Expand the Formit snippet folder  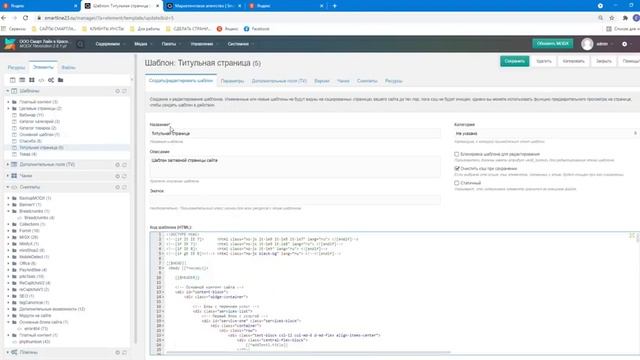point(9,231)
